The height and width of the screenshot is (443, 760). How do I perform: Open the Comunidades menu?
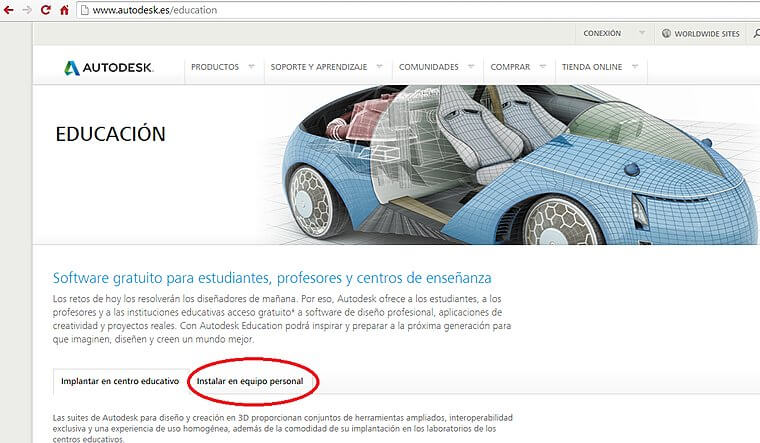click(x=428, y=67)
